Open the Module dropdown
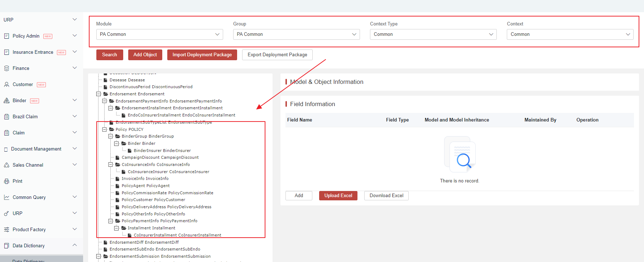This screenshot has width=644, height=262. coord(159,34)
